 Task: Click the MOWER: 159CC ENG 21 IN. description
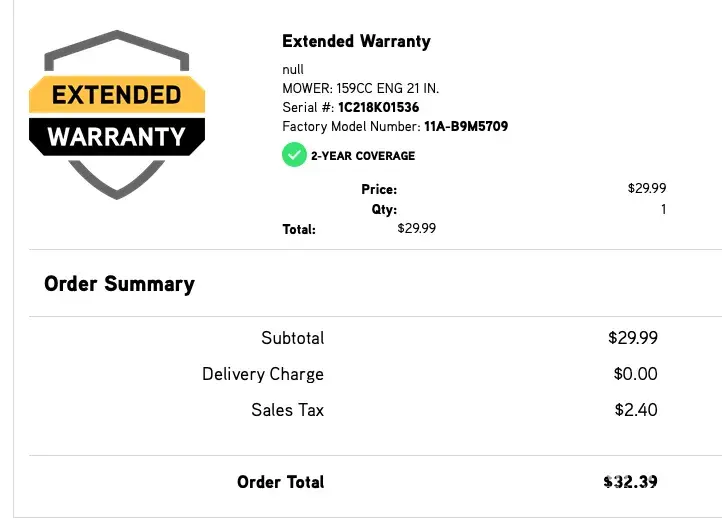(360, 88)
